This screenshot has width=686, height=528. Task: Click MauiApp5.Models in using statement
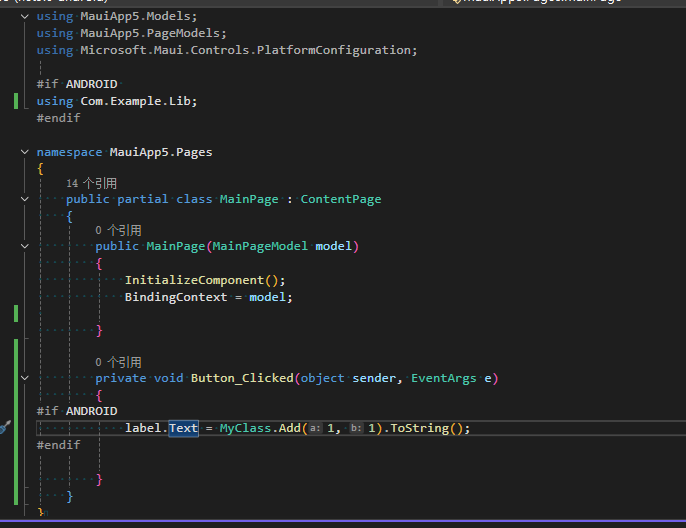(x=136, y=17)
